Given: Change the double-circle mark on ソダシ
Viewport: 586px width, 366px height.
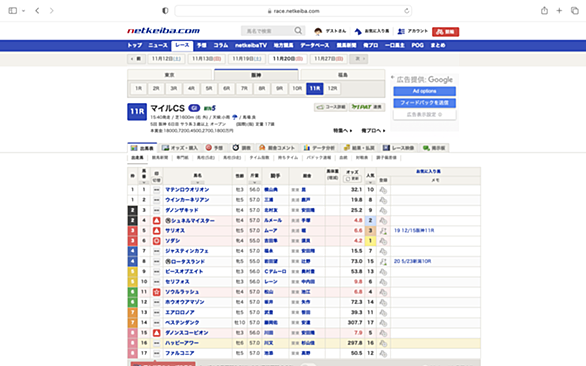Looking at the screenshot, I should tap(157, 241).
